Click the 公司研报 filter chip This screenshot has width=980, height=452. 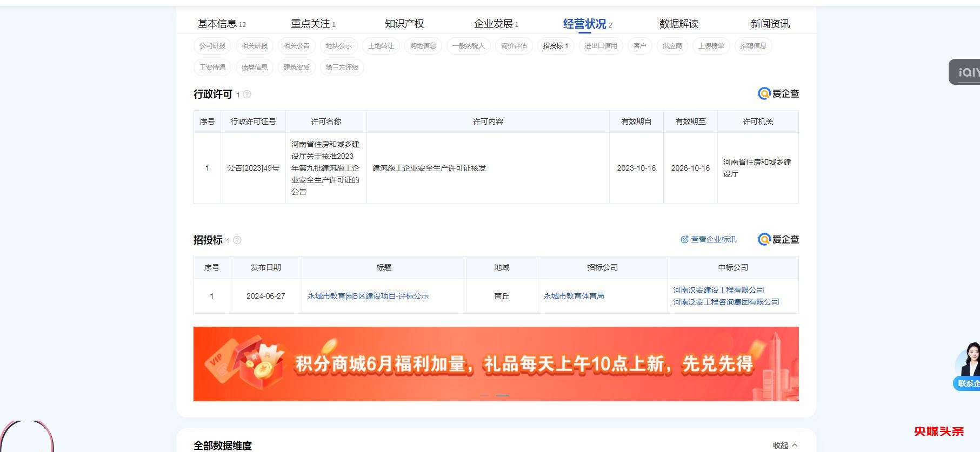(x=212, y=46)
